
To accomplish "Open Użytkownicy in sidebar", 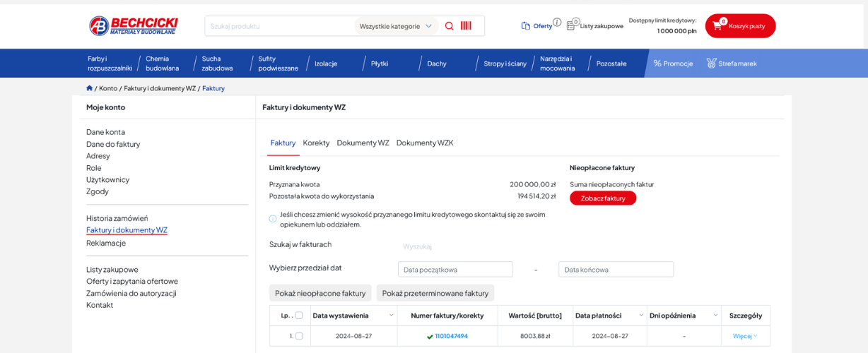I will point(107,179).
